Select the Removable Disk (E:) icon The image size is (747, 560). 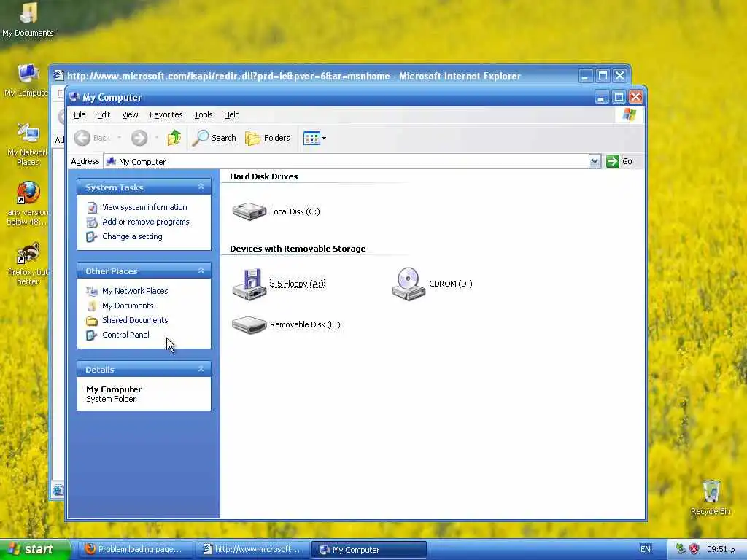click(249, 324)
